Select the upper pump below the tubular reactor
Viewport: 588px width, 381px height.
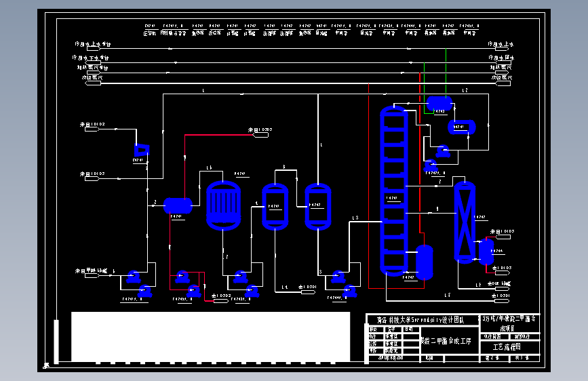pyautogui.click(x=240, y=277)
